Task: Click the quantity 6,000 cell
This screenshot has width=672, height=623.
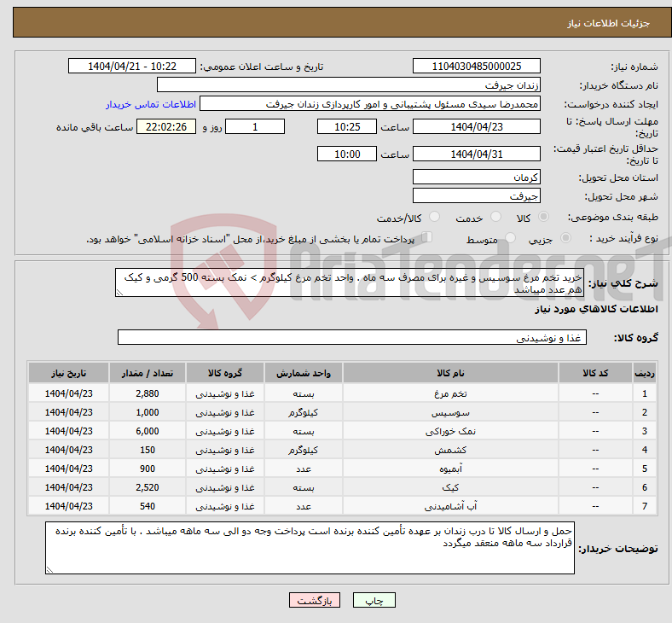Action: [x=148, y=431]
